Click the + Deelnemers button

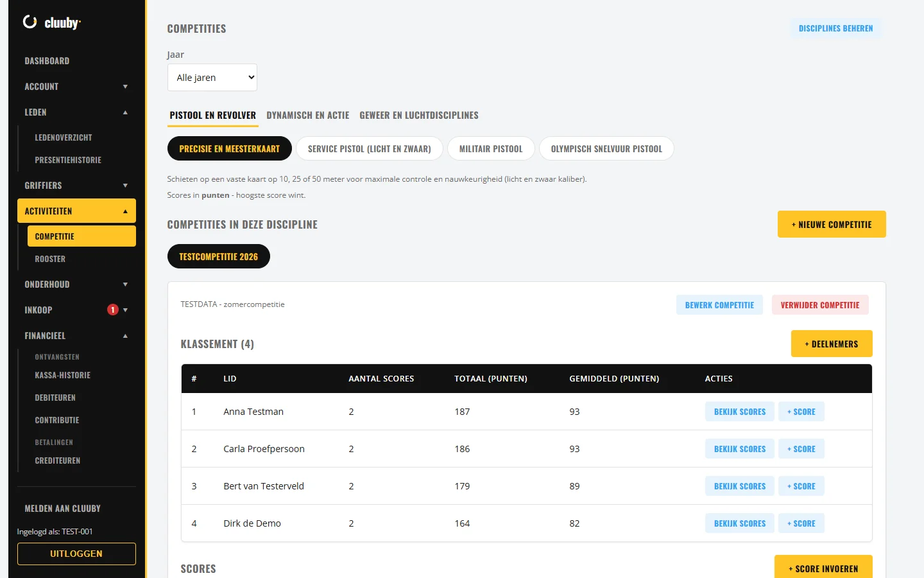(x=832, y=344)
